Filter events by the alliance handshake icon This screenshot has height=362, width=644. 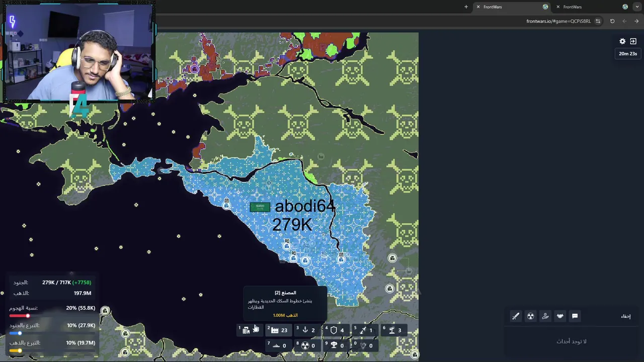coord(560,316)
